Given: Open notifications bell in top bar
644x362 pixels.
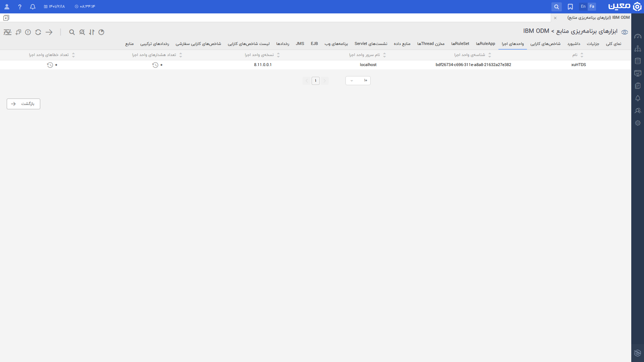Looking at the screenshot, I should pyautogui.click(x=33, y=7).
